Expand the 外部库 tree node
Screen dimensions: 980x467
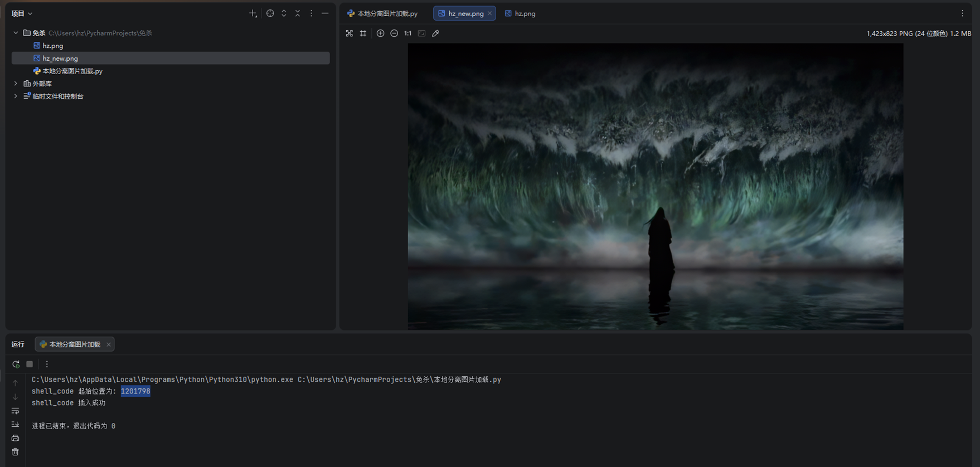16,84
